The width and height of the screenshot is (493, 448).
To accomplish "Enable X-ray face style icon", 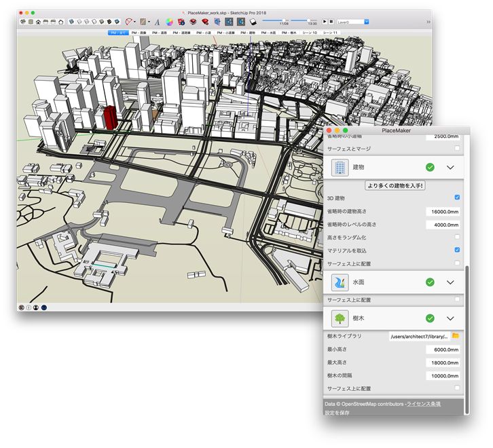I will coord(72,22).
